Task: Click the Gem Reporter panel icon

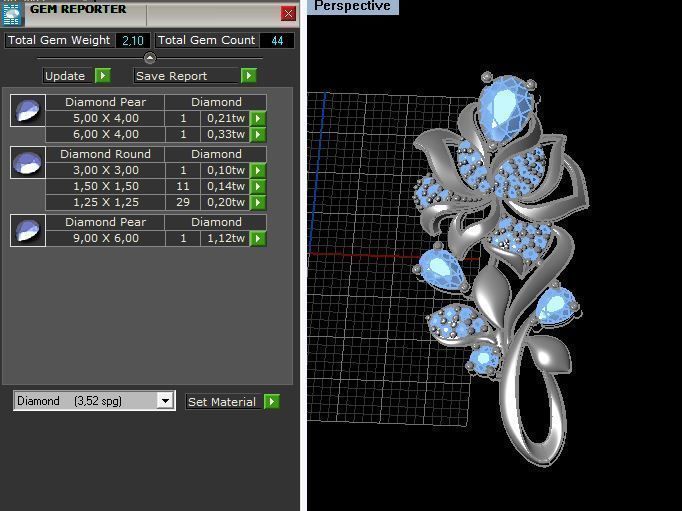Action: click(x=12, y=13)
